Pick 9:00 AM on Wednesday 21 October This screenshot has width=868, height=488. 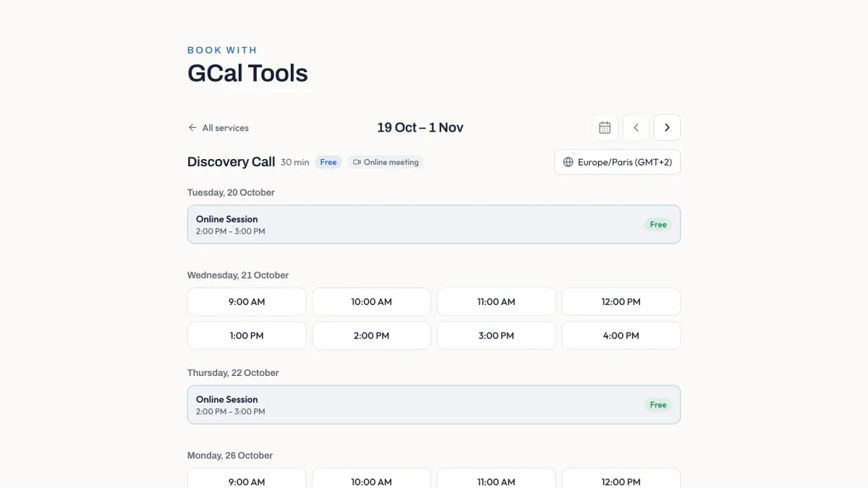click(x=247, y=301)
